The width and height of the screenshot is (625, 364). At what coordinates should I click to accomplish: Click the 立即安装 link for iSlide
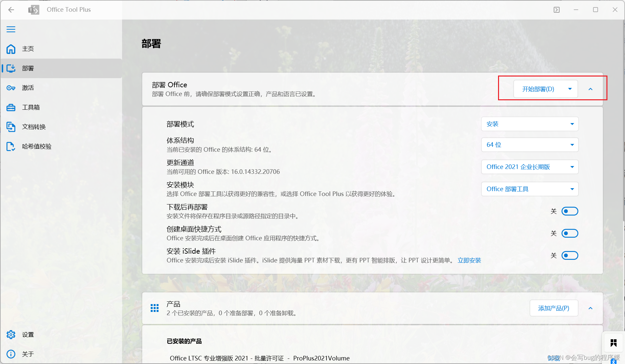click(x=469, y=260)
